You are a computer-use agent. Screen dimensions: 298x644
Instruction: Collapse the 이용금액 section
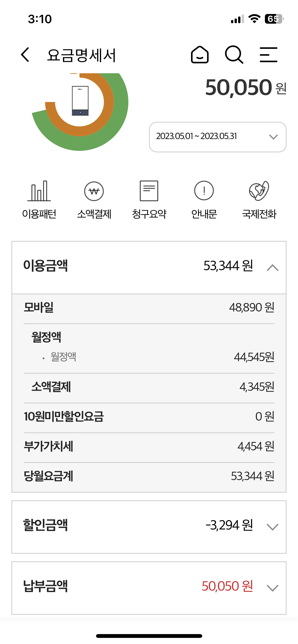pos(273,267)
